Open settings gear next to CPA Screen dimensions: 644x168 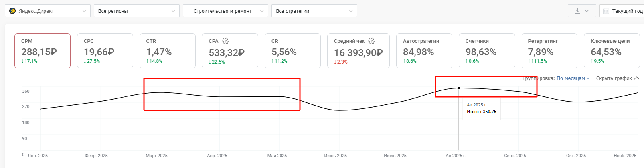point(226,41)
